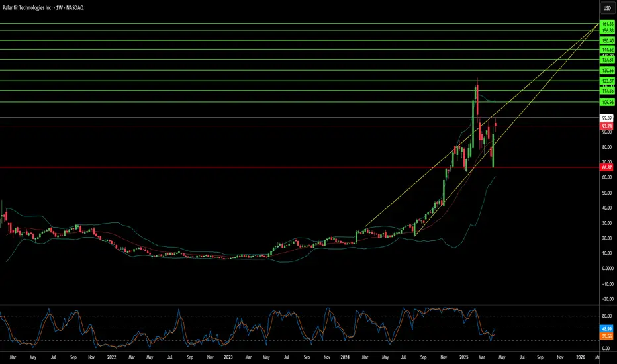Click the 20.00 price axis value
The width and height of the screenshot is (617, 364).
[x=607, y=238]
